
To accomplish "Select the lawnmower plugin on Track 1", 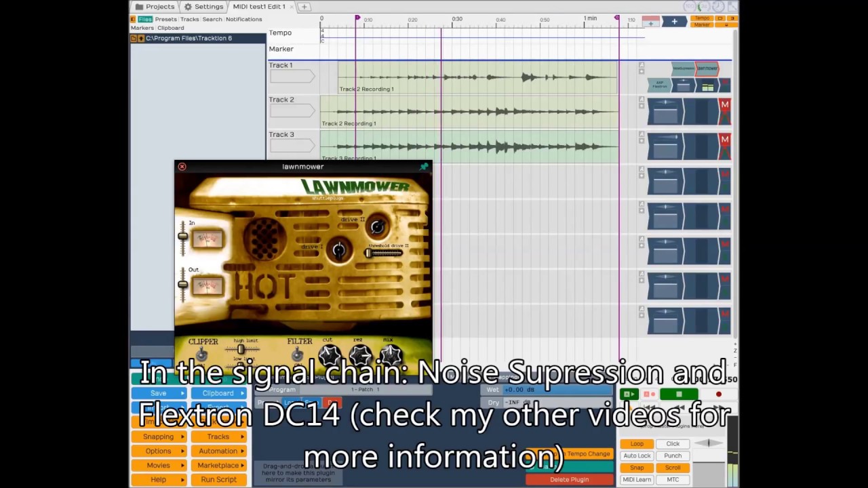I will pyautogui.click(x=707, y=69).
